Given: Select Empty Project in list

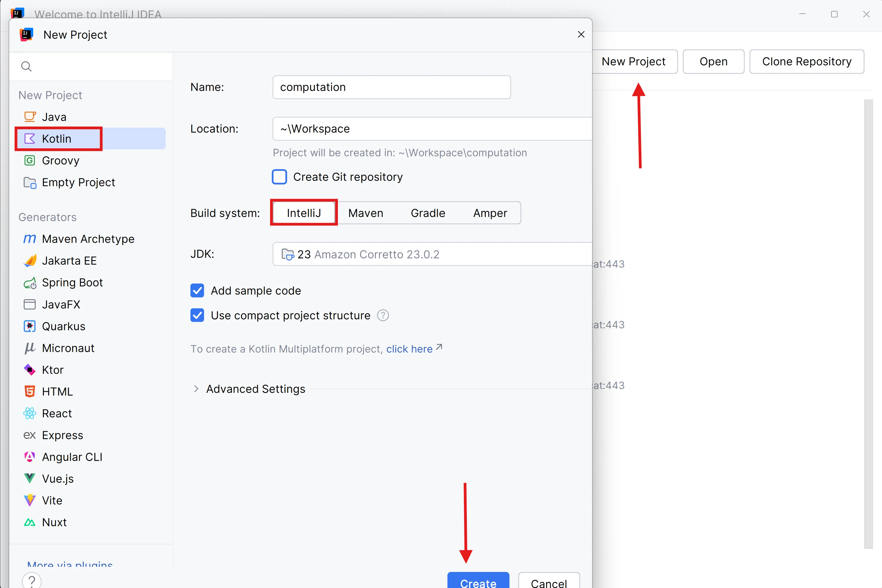Looking at the screenshot, I should (78, 182).
